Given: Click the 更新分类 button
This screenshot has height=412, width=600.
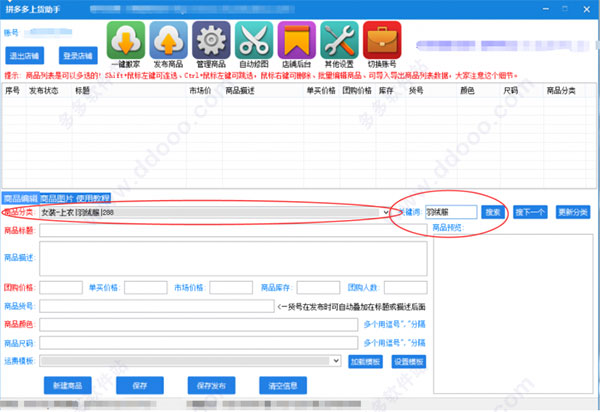Looking at the screenshot, I should pos(573,212).
